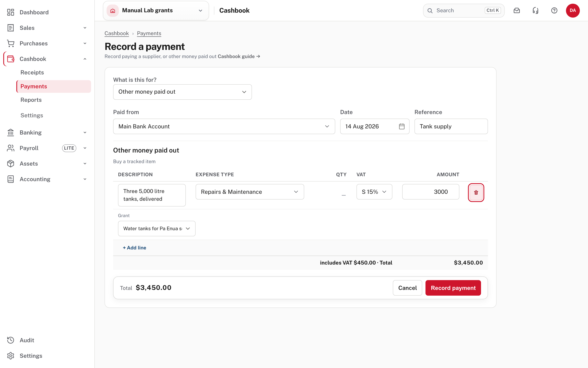The width and height of the screenshot is (588, 368).
Task: Click the Payroll people icon
Action: pos(10,148)
